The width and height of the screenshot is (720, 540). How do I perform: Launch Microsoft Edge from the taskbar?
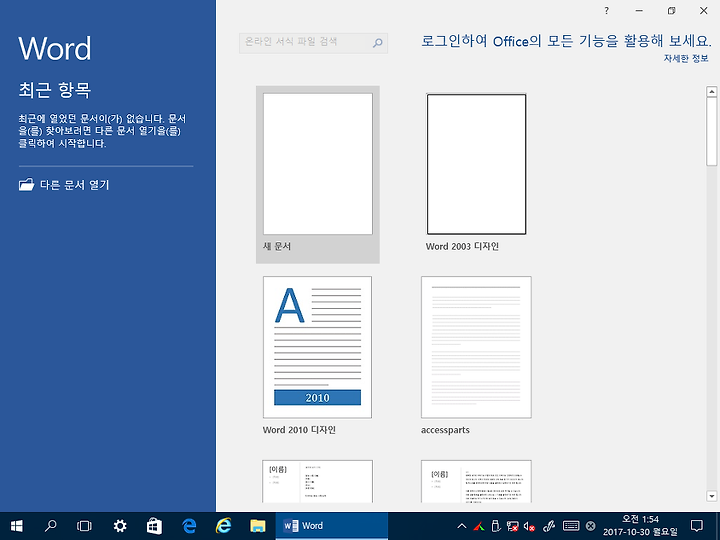pos(189,526)
